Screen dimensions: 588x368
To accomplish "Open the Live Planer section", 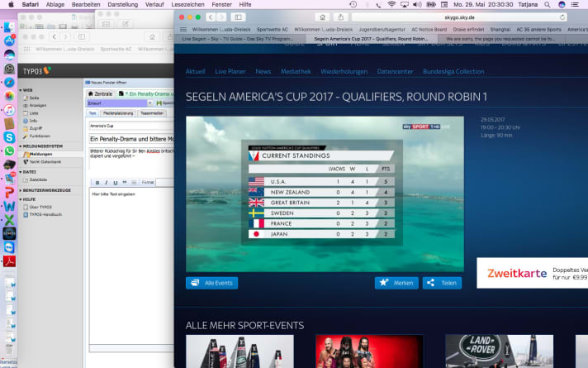I will click(x=230, y=71).
